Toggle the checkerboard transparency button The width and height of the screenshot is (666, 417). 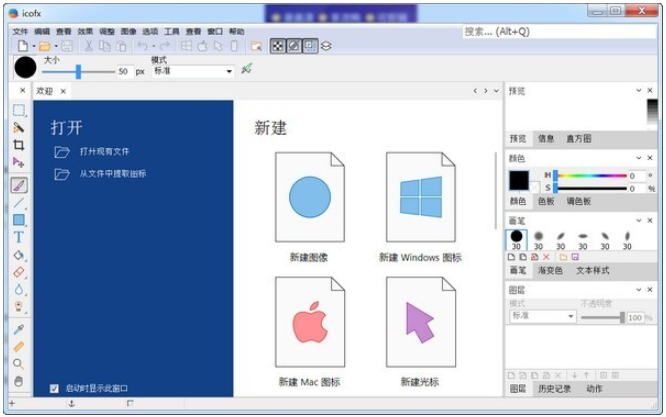click(278, 46)
